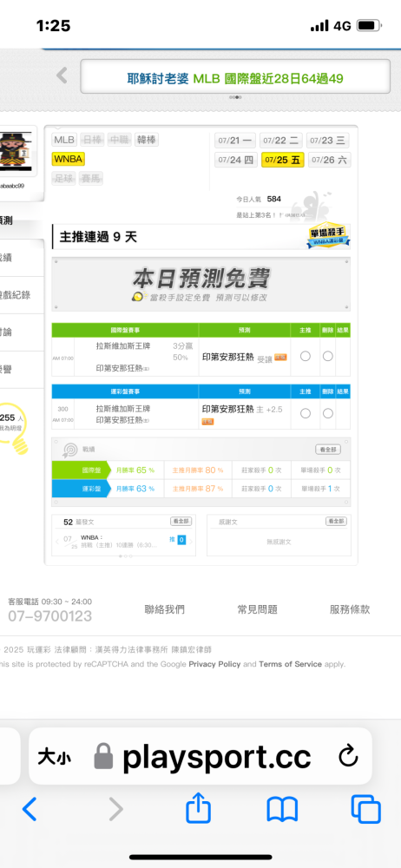Tap the yellow lightbulb icon in banner
The image size is (401, 868).
[137, 297]
